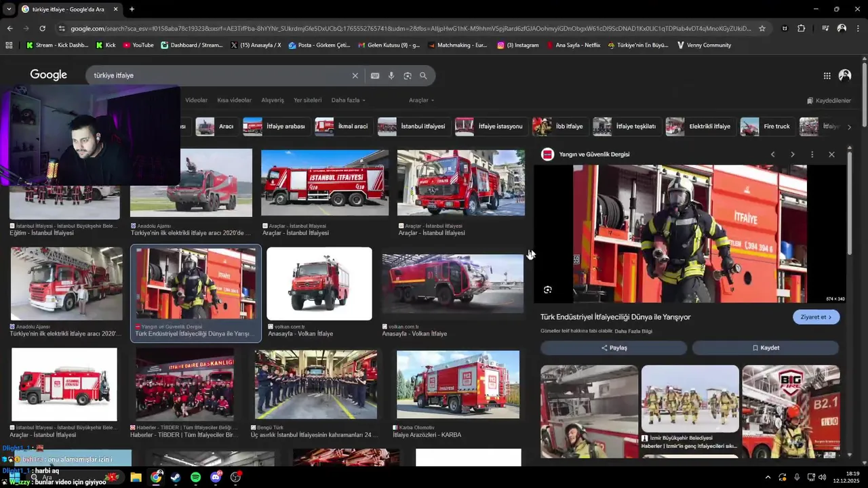This screenshot has width=868, height=488.
Task: Close the image preview panel
Action: [x=831, y=155]
